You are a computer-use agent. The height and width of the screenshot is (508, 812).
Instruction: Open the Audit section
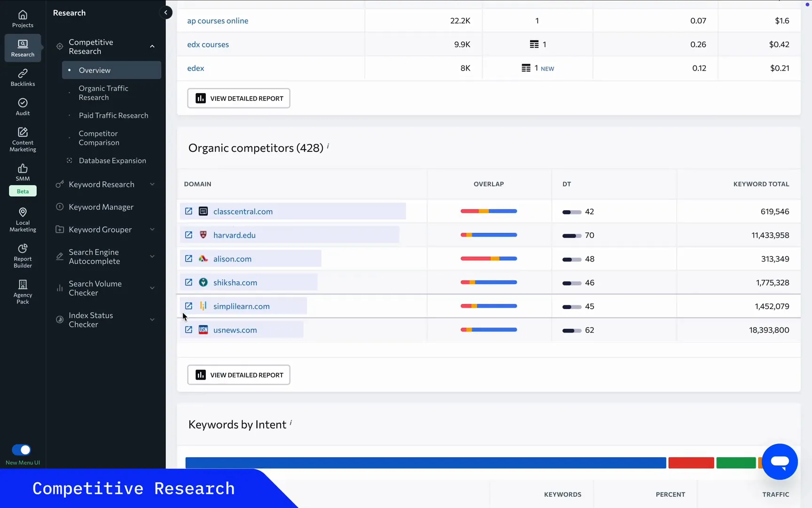coord(22,106)
